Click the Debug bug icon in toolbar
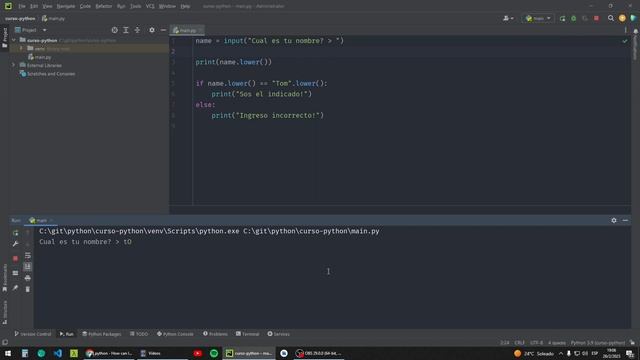The image size is (640, 360). point(573,18)
